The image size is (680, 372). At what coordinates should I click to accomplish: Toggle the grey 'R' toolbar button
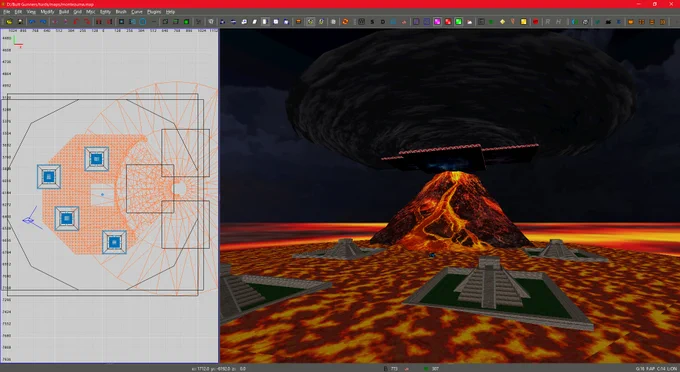[548, 21]
